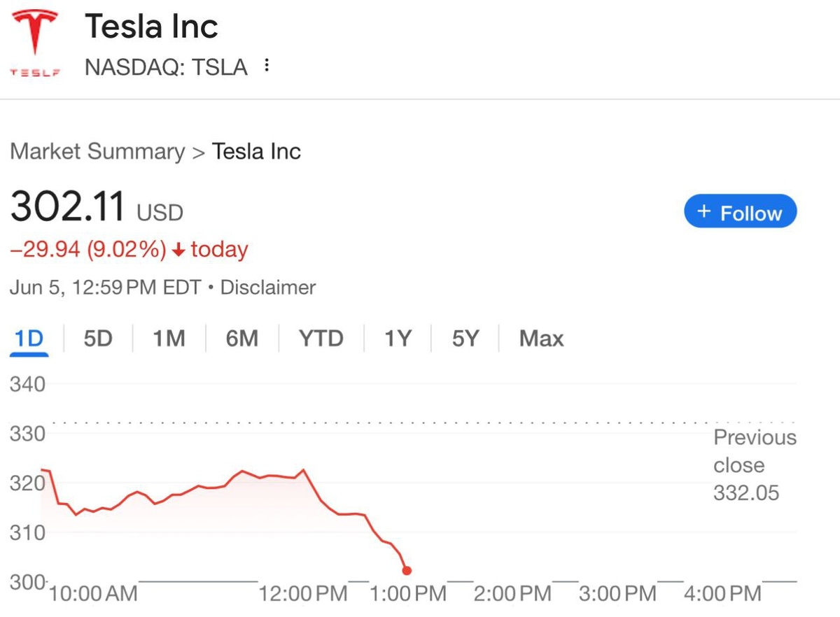This screenshot has height=617, width=840.
Task: Switch to the 1Y tab
Action: pos(398,339)
